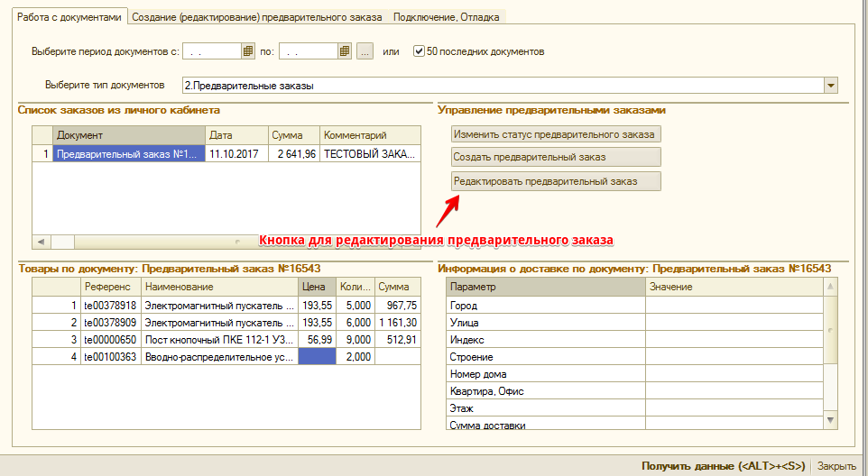This screenshot has width=868, height=476.
Task: Click the Получить данные button
Action: (x=723, y=466)
